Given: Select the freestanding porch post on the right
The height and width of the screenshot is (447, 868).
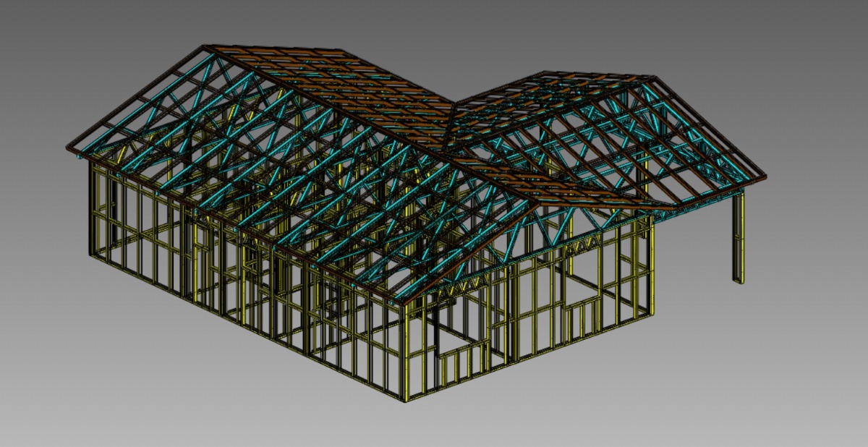Looking at the screenshot, I should pos(738,239).
